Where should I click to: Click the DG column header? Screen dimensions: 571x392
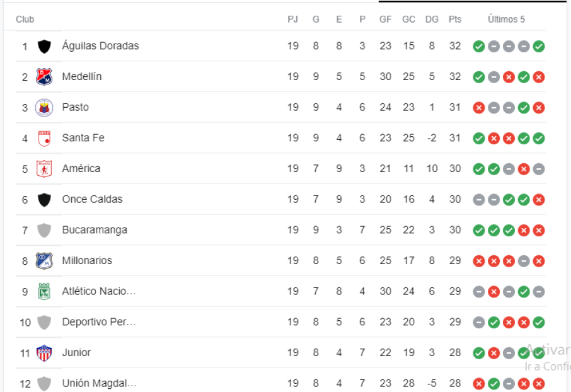click(432, 20)
